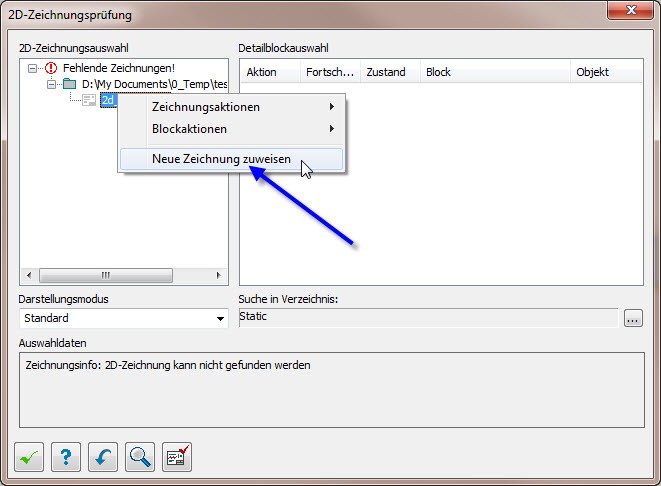
Task: Click the Aktion column header
Action: click(270, 72)
